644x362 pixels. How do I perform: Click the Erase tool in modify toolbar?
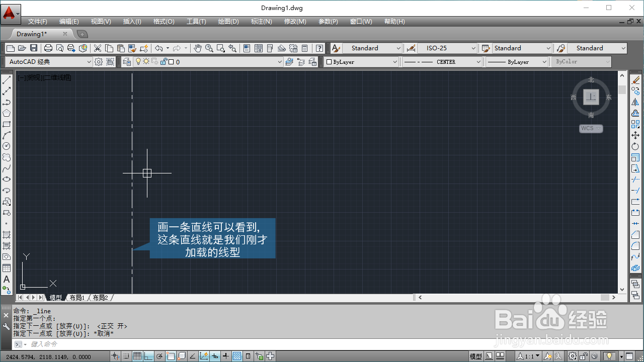tap(635, 80)
